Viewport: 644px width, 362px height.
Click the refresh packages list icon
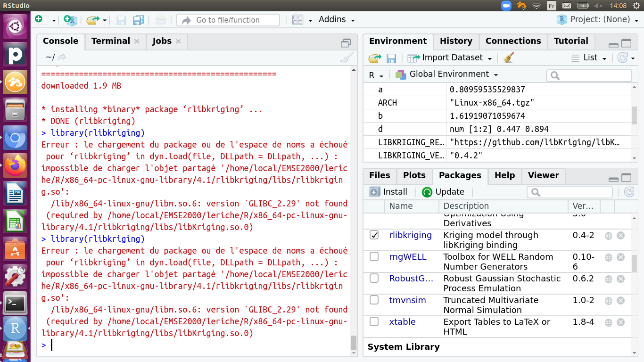point(628,192)
